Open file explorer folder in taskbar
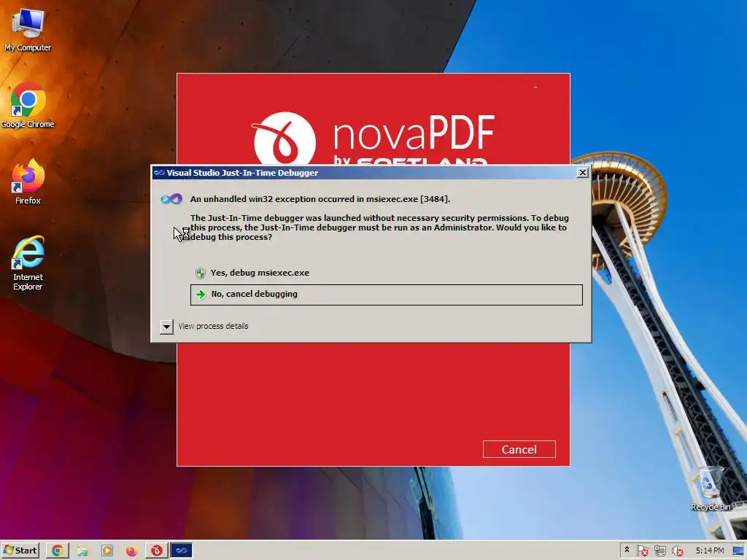 (82, 551)
